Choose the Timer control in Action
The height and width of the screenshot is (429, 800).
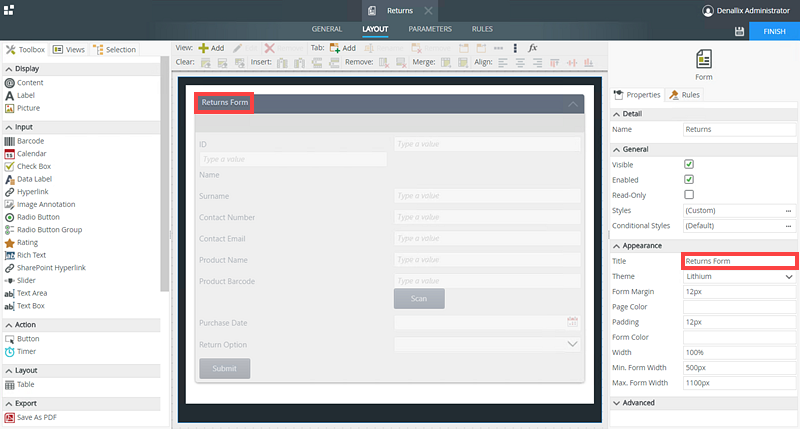click(28, 352)
